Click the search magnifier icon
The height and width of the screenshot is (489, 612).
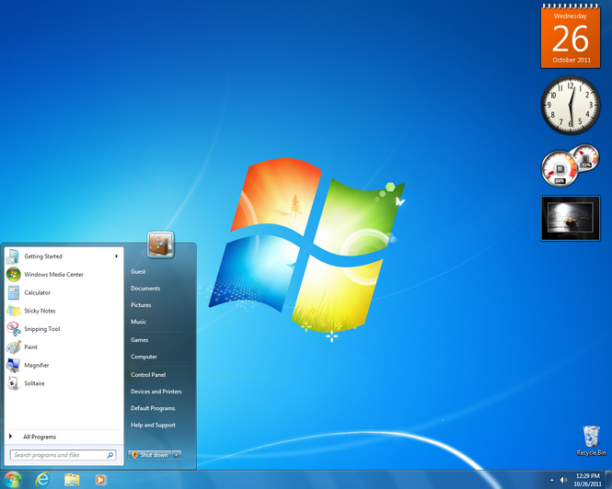110,455
